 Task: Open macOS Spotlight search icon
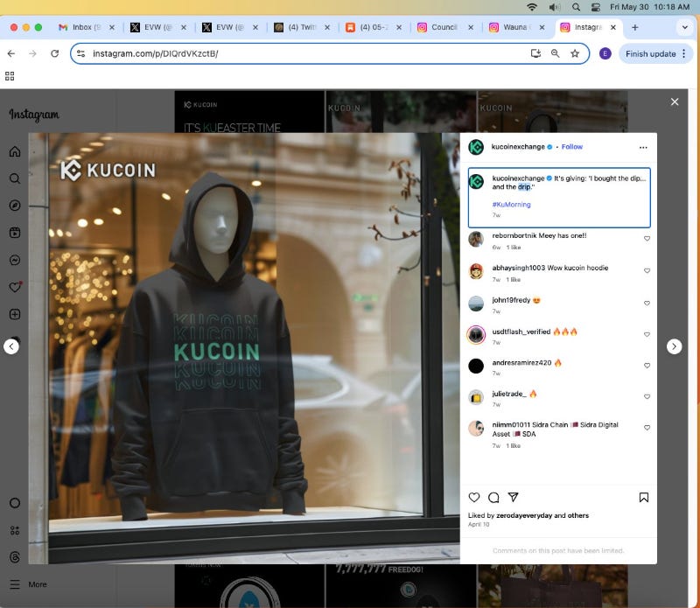coord(576,7)
